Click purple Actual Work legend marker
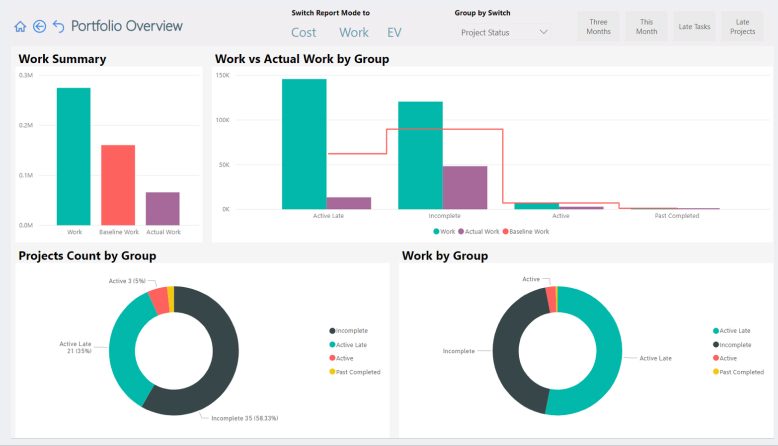 pyautogui.click(x=461, y=232)
